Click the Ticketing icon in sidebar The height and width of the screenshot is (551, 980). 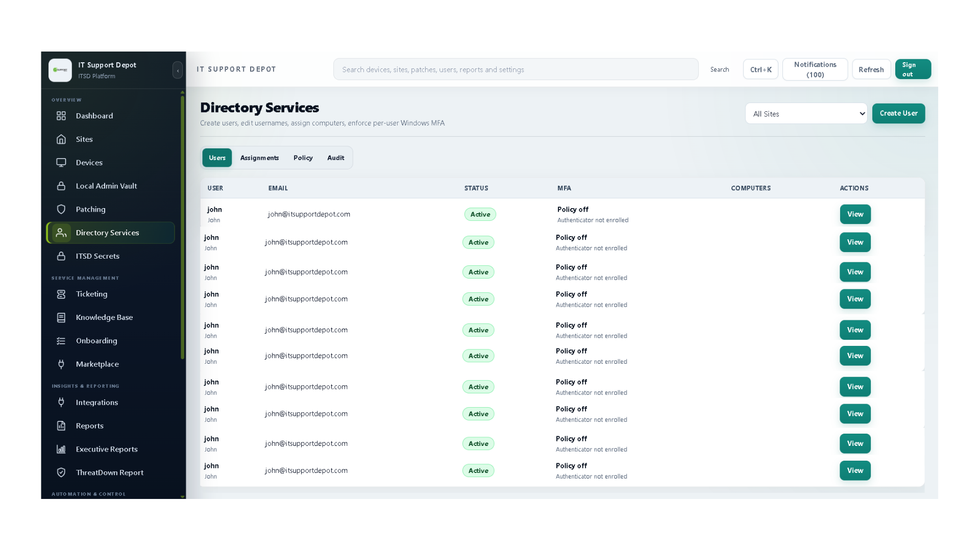coord(61,294)
